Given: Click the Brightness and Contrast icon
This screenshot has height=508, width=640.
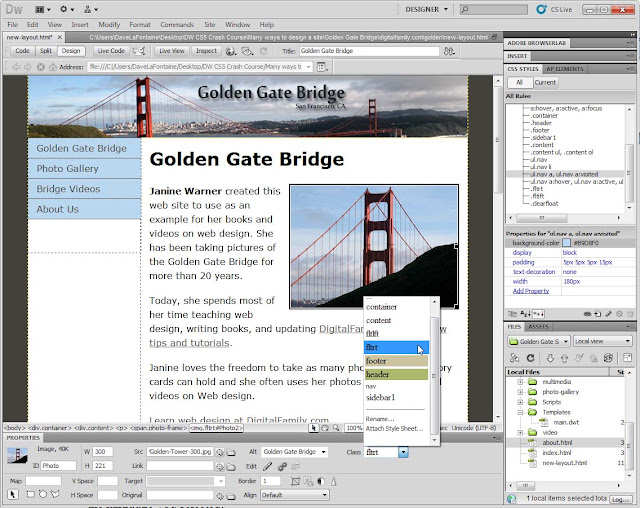Looking at the screenshot, I should (321, 481).
